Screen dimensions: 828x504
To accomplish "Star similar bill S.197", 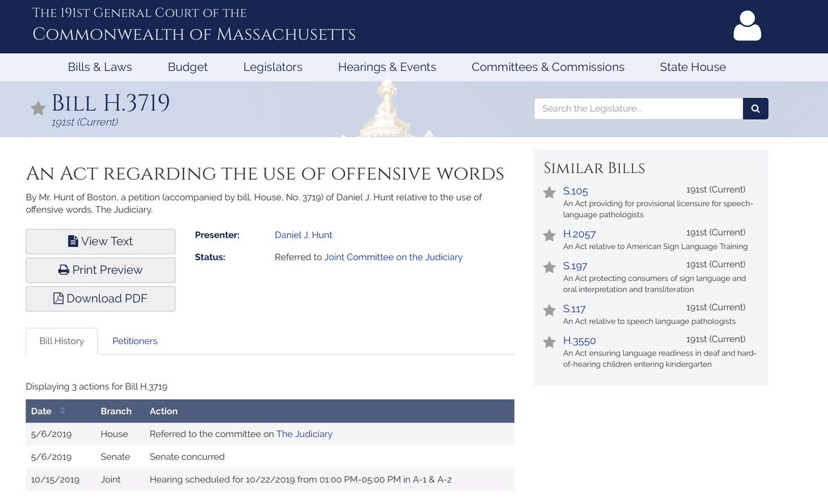I will pyautogui.click(x=549, y=267).
